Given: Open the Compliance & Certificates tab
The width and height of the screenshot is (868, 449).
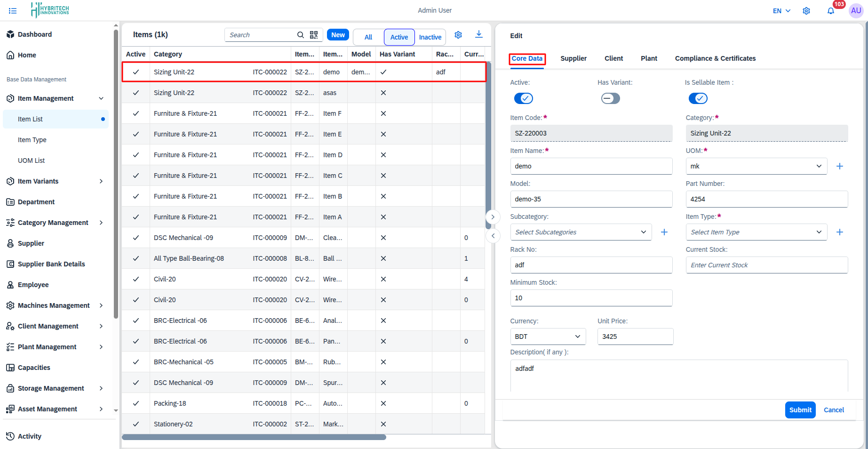Looking at the screenshot, I should coord(715,58).
